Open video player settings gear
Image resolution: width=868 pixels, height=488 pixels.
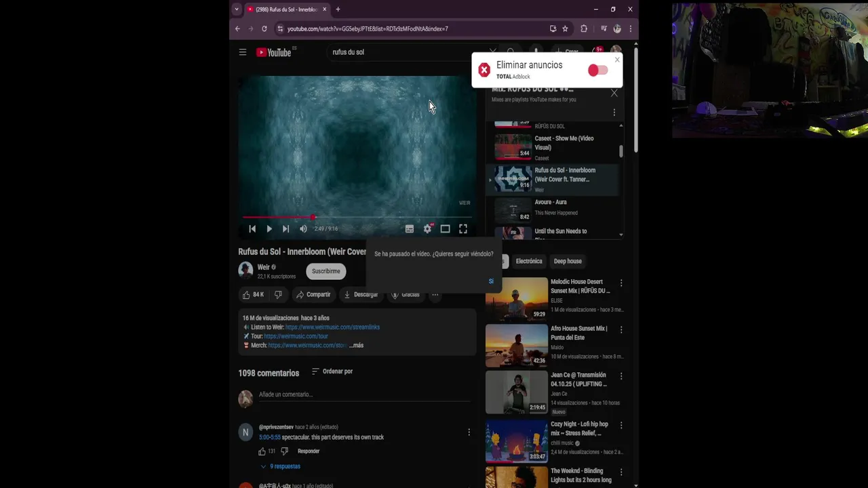427,229
